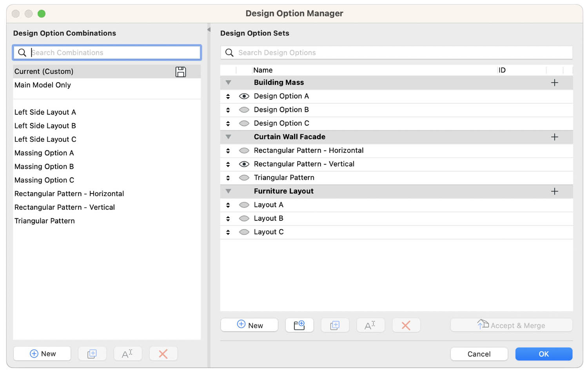The height and width of the screenshot is (374, 588).
Task: Confirm changes with the OK button
Action: pos(544,354)
